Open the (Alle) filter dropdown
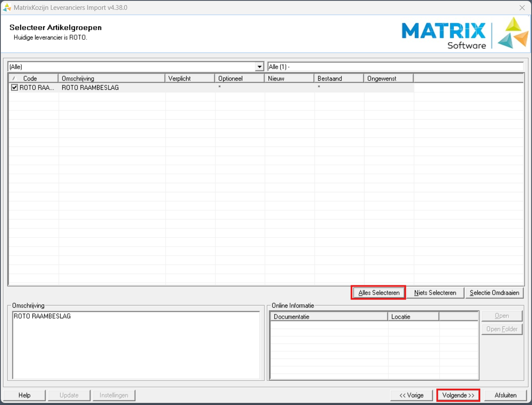The image size is (532, 405). 259,67
